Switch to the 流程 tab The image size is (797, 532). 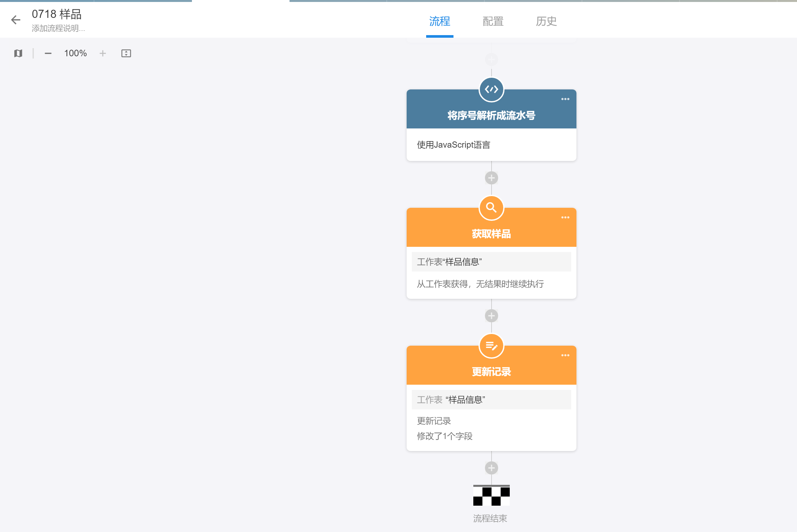[439, 21]
